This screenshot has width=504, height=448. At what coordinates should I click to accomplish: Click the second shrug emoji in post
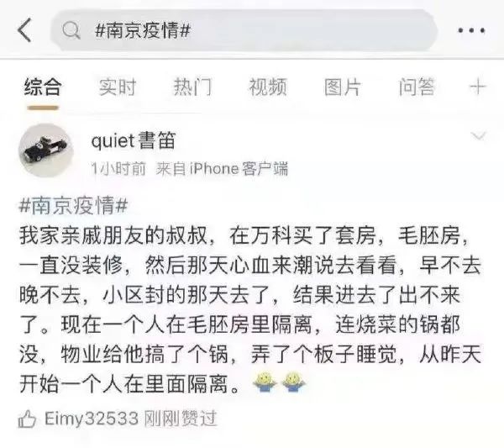(x=294, y=382)
